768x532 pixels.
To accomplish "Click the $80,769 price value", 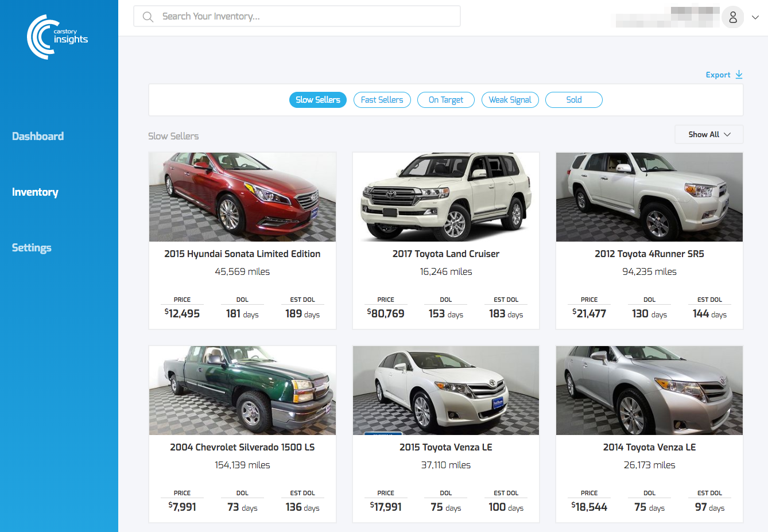I will (386, 313).
